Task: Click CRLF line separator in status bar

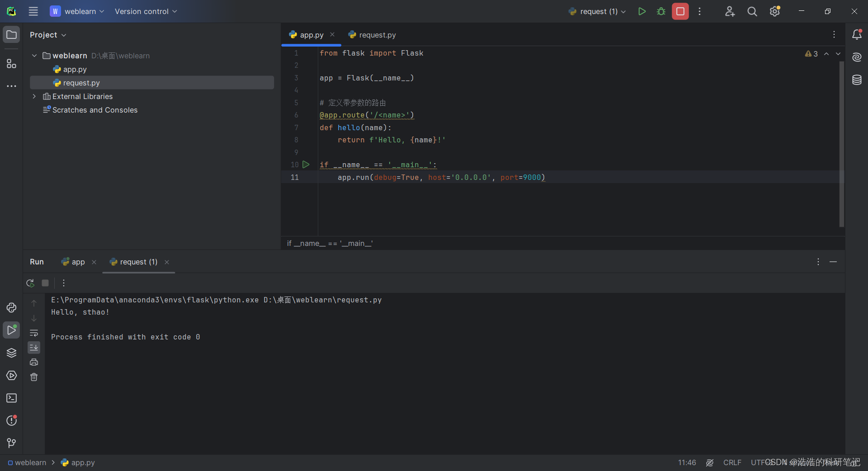Action: pos(732,462)
